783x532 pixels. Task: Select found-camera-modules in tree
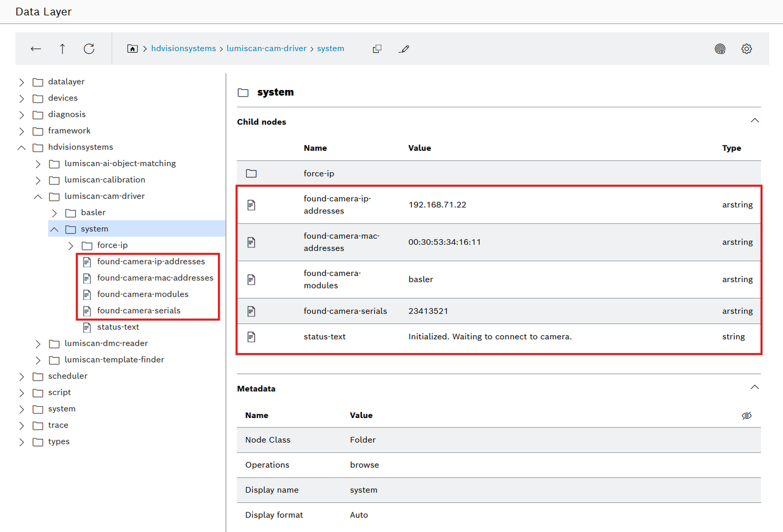[x=143, y=294]
